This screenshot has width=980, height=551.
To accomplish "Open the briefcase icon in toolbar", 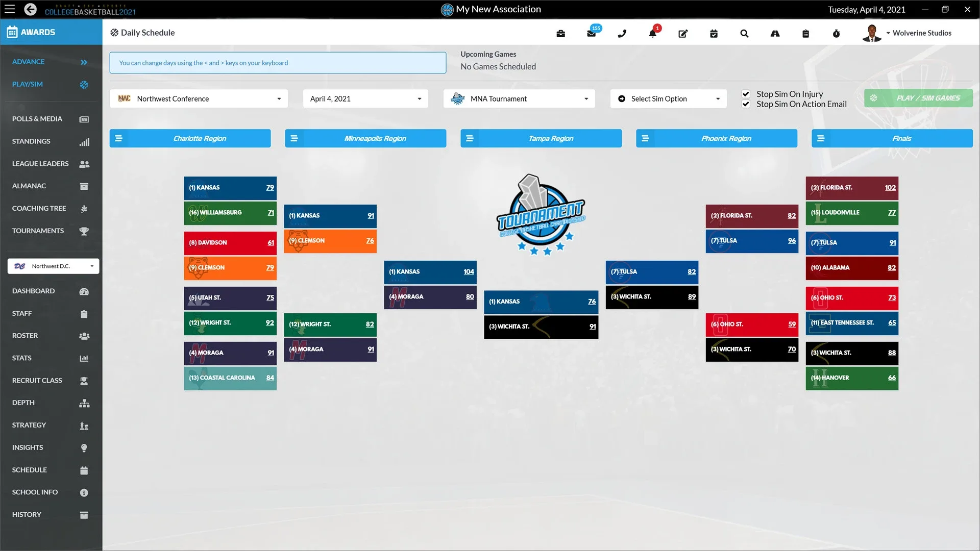I will 560,34.
